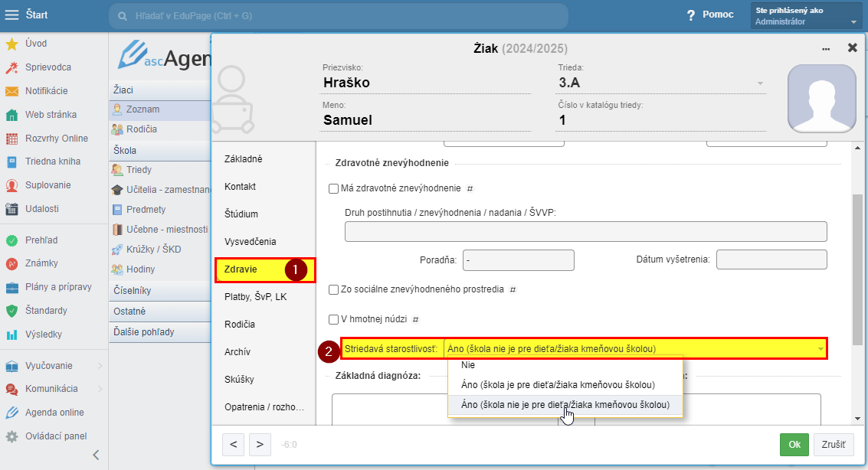This screenshot has width=868, height=470.
Task: Tick Zo sociálne znevýhodneného prostredia checkbox
Action: 334,289
